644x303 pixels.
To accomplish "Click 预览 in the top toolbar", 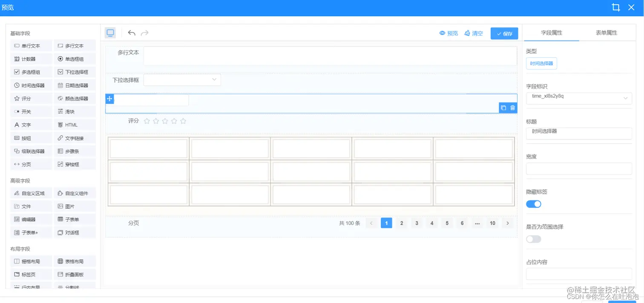I will (x=448, y=32).
